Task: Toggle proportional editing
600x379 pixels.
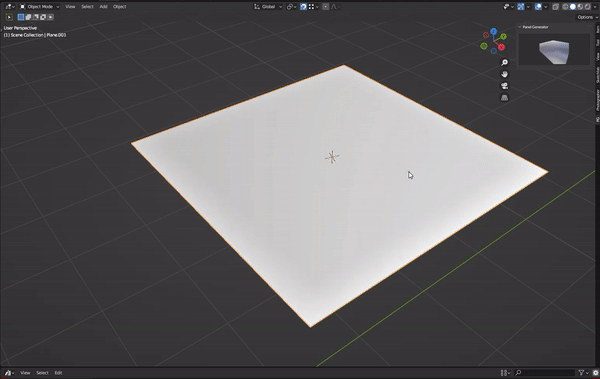Action: click(326, 7)
